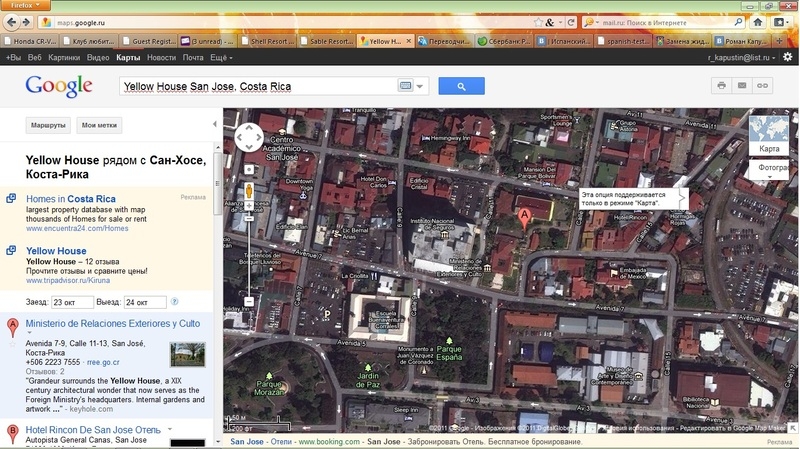Screen dimensions: 800x449
Task: Send the map by email via the envelope icon
Action: point(742,86)
